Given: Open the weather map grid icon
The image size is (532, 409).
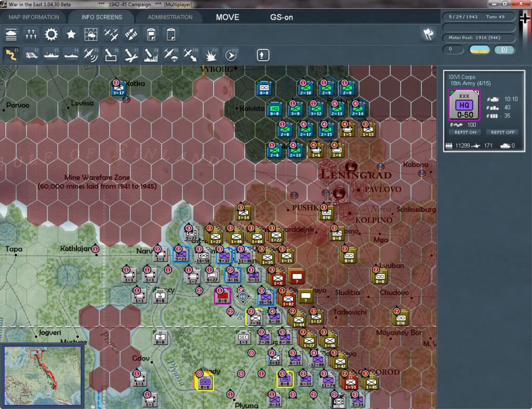Looking at the screenshot, I should tap(91, 35).
